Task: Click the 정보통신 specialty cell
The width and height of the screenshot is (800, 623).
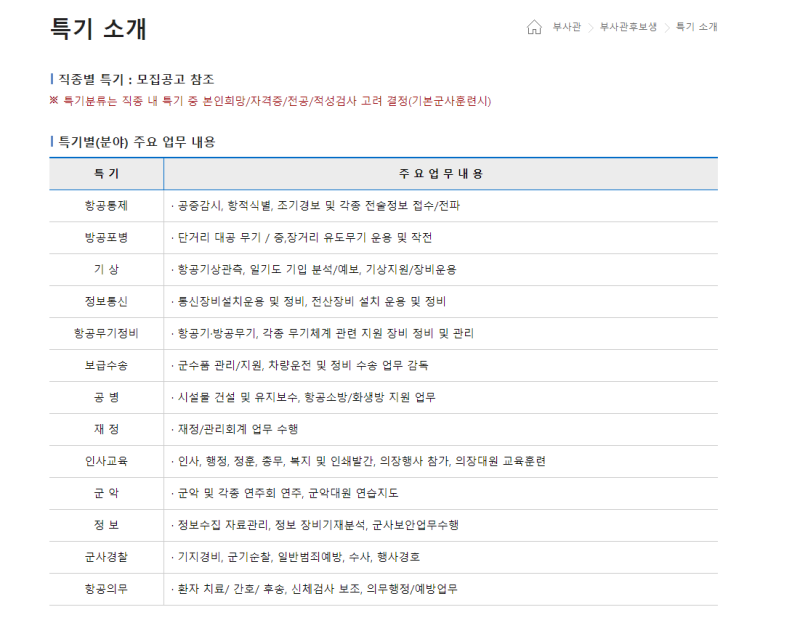Action: [106, 301]
